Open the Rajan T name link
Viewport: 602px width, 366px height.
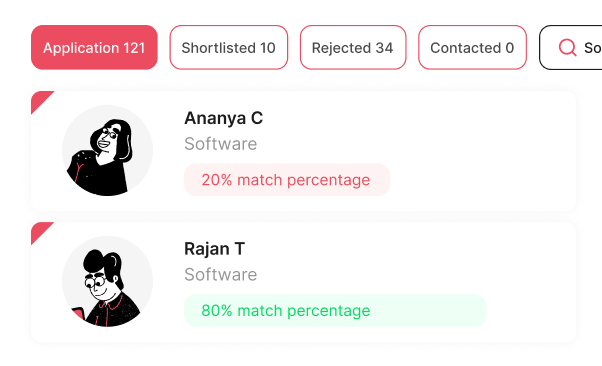tap(214, 249)
